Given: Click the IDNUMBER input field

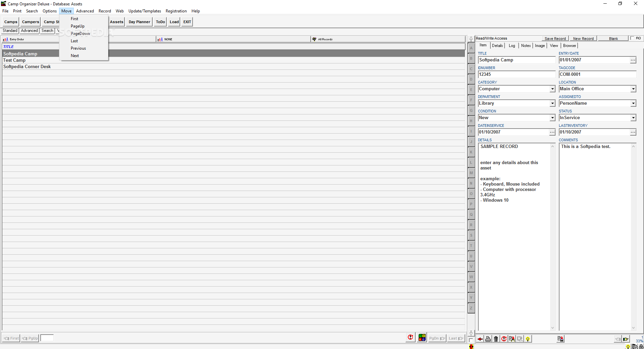Looking at the screenshot, I should coord(517,74).
